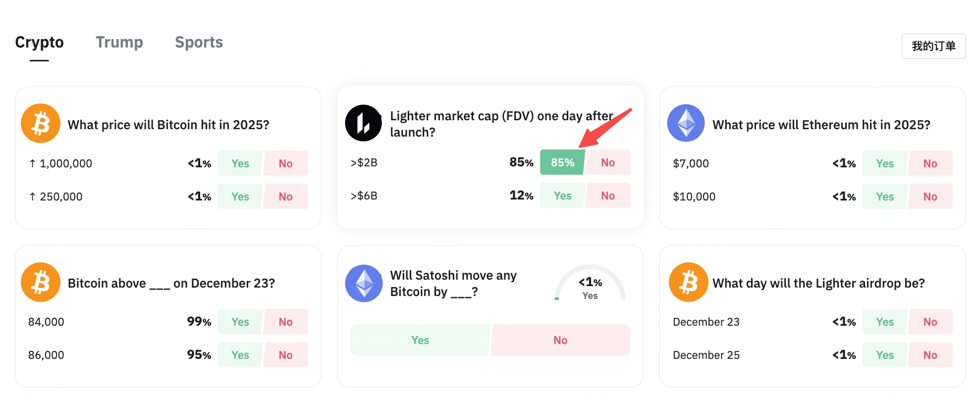
Task: Open the Lighter market cap FDV question title
Action: click(501, 124)
